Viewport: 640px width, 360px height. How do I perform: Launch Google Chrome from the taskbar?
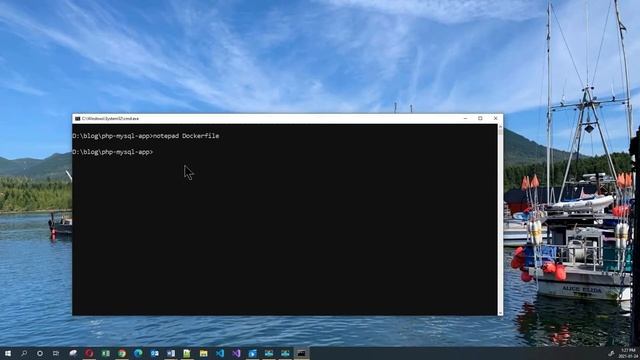click(x=122, y=353)
